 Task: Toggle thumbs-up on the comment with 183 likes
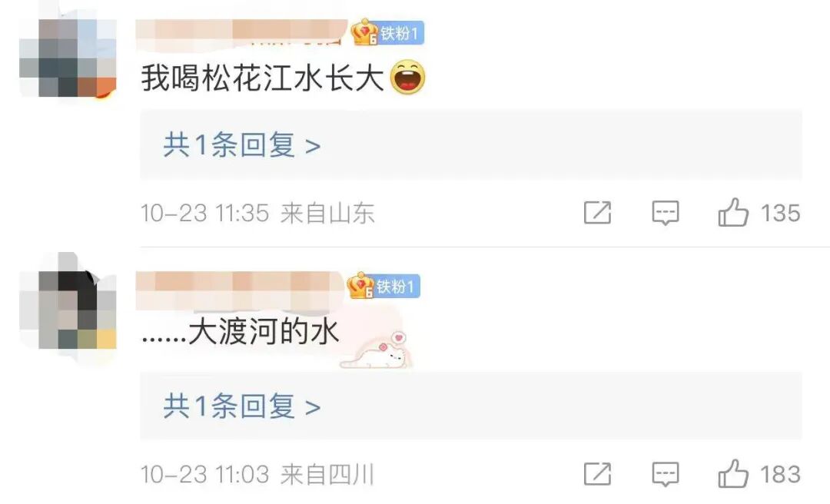point(733,473)
